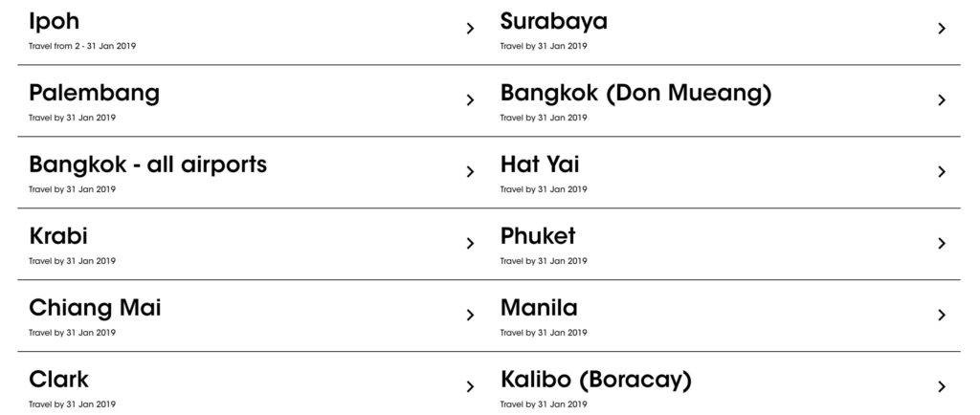Click the arrow icon beside Manila
Image resolution: width=980 pixels, height=415 pixels.
coord(942,315)
